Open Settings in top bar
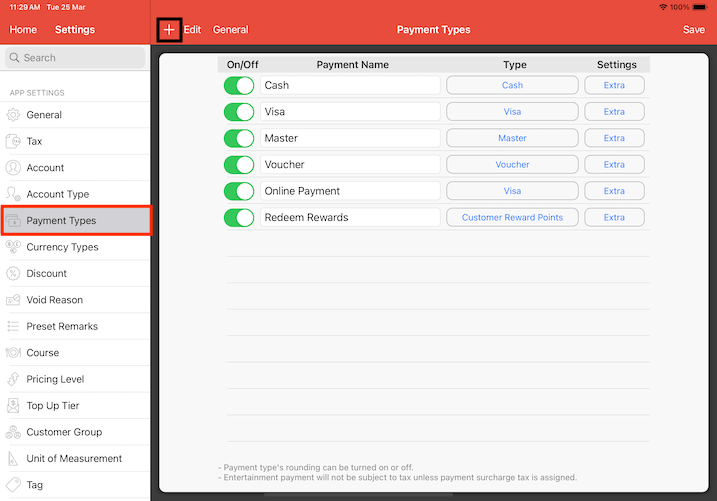717x501 pixels. point(75,30)
